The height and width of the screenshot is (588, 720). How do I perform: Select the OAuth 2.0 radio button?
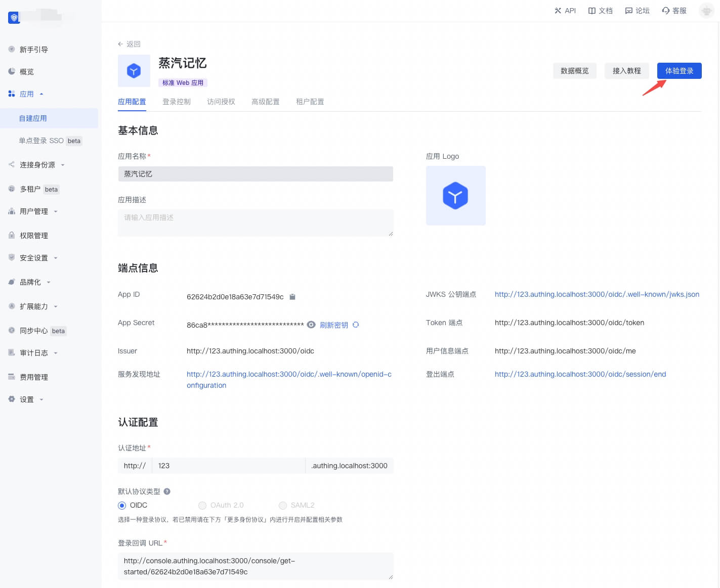(x=202, y=506)
